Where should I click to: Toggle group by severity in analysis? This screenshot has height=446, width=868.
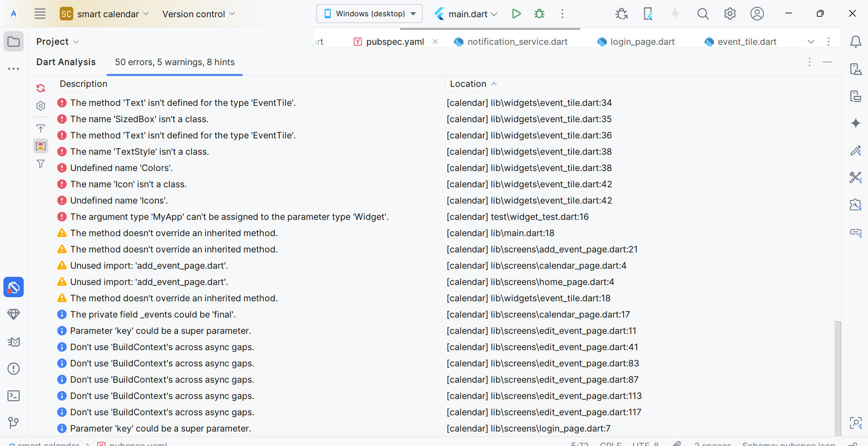41,146
